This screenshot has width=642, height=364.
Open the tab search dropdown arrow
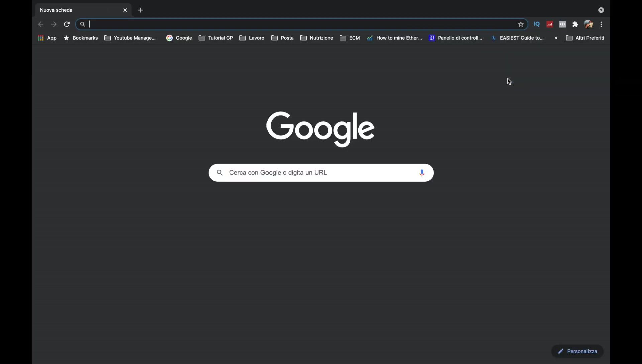[x=601, y=10]
